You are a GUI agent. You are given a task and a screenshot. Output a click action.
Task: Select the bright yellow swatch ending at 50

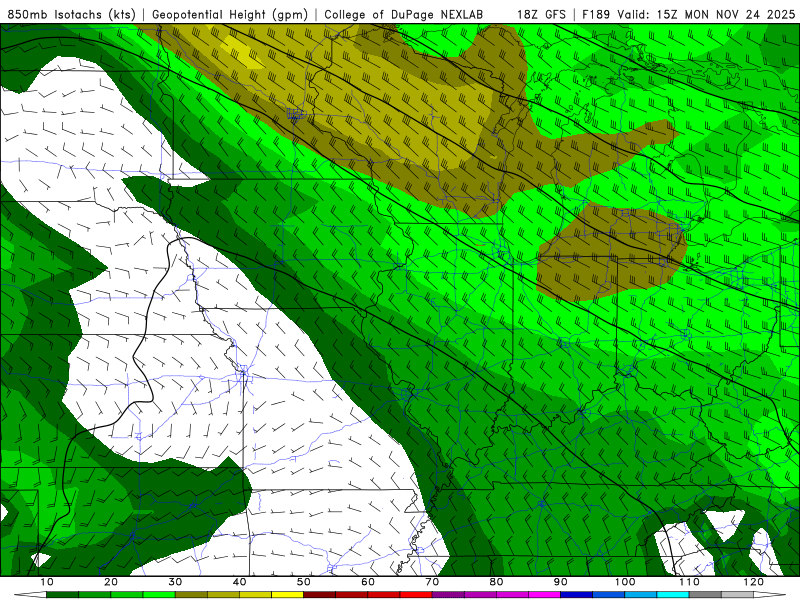287,595
